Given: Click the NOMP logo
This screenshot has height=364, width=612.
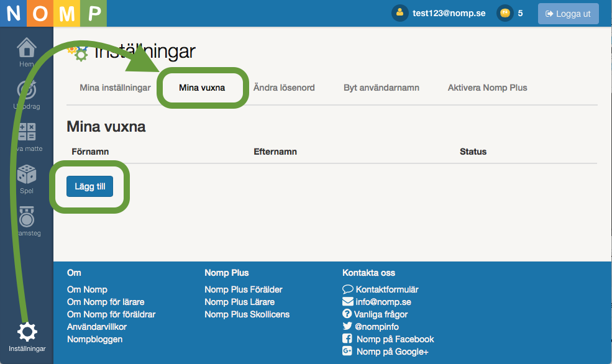Looking at the screenshot, I should pos(53,13).
